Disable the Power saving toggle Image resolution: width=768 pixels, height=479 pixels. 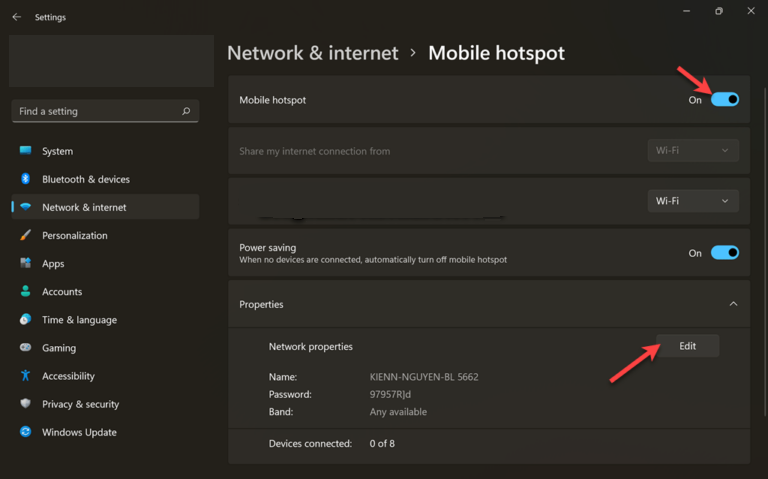click(725, 253)
